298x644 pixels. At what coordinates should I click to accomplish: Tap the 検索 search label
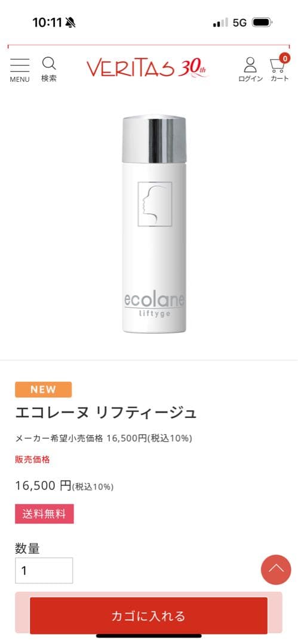pyautogui.click(x=49, y=78)
